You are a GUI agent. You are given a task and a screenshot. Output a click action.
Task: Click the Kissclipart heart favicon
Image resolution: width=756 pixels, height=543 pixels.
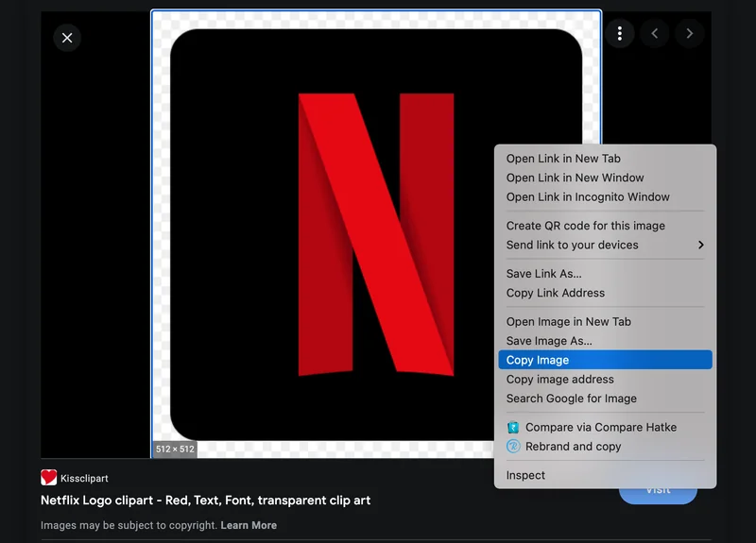coord(49,478)
